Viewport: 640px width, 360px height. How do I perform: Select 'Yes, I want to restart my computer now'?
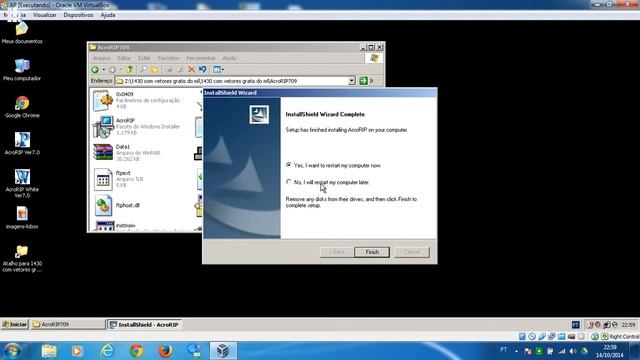click(x=334, y=165)
